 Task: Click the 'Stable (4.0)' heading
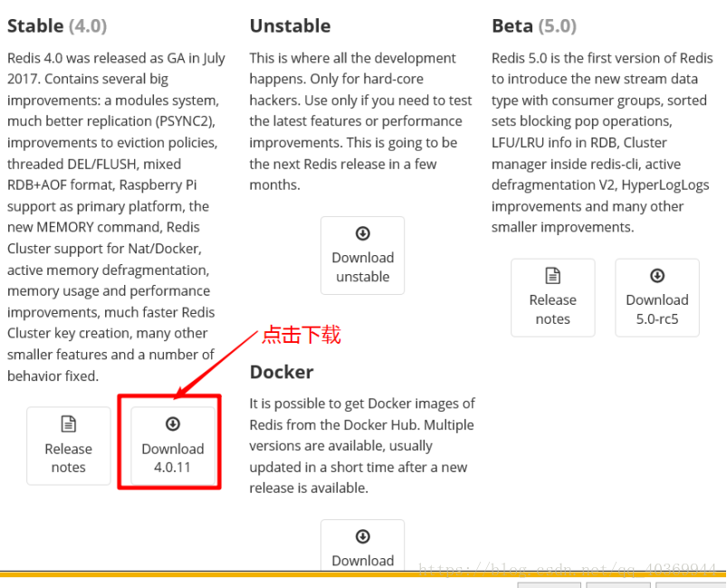(57, 26)
